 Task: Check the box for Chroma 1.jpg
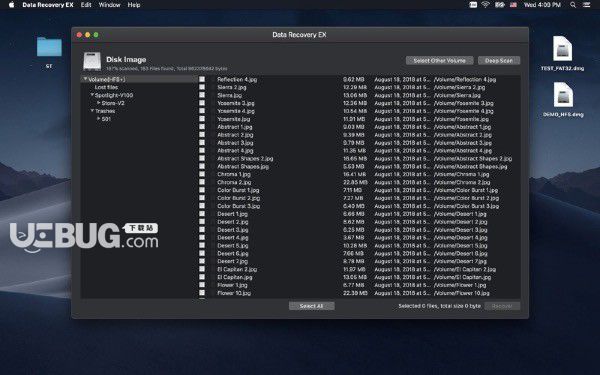pos(202,174)
